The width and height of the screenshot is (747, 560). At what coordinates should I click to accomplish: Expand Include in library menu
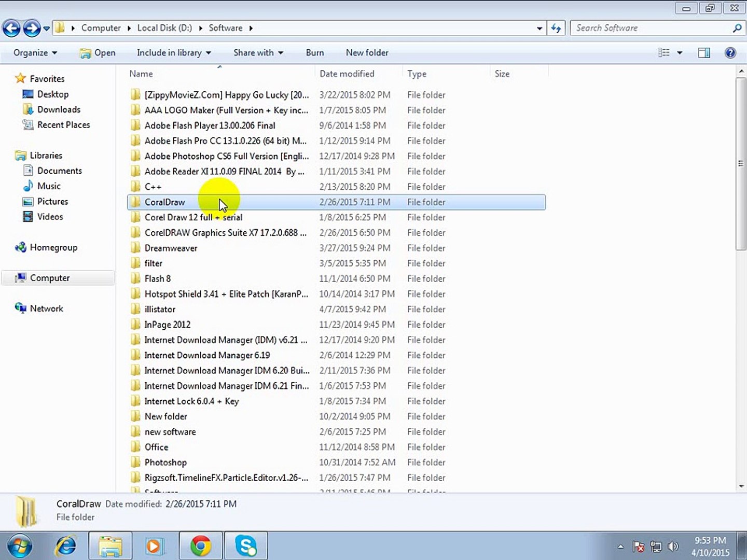pos(174,52)
